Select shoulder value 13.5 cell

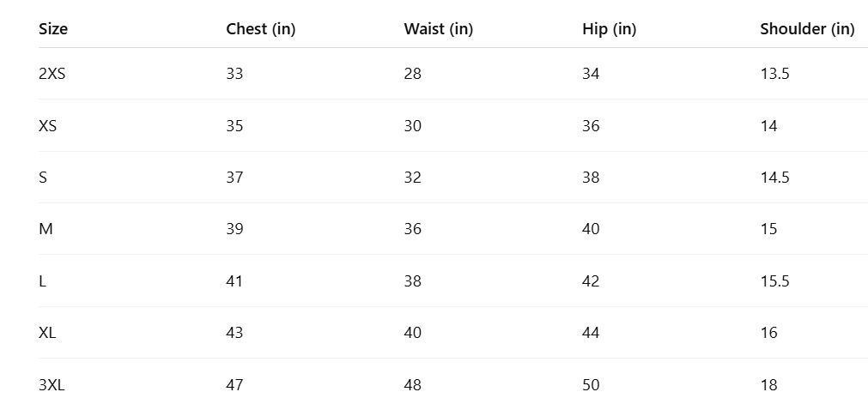tap(774, 74)
